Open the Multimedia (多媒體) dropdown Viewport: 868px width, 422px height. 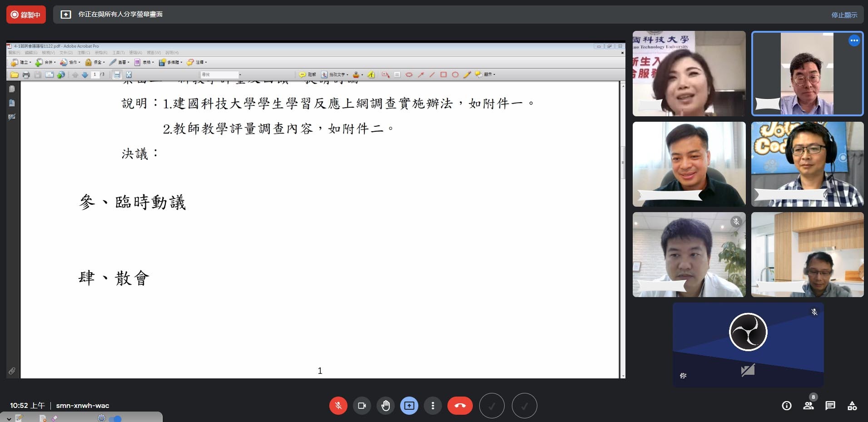point(170,62)
